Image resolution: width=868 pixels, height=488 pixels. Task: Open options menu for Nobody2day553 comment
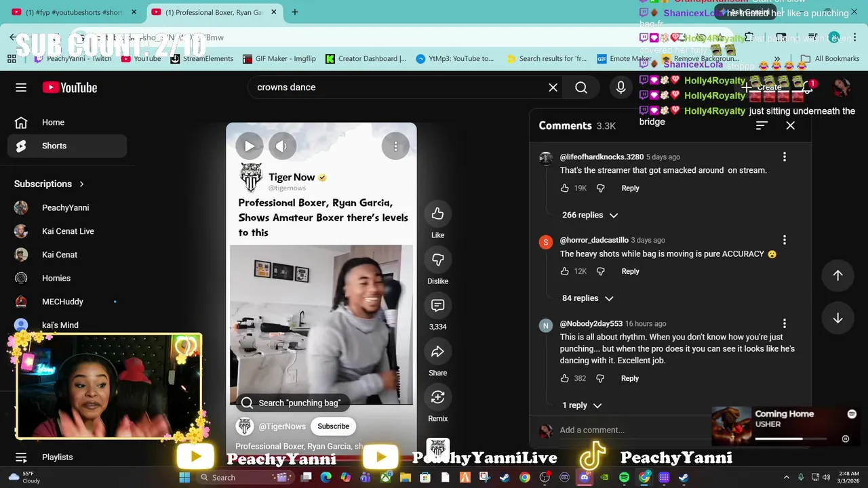785,323
